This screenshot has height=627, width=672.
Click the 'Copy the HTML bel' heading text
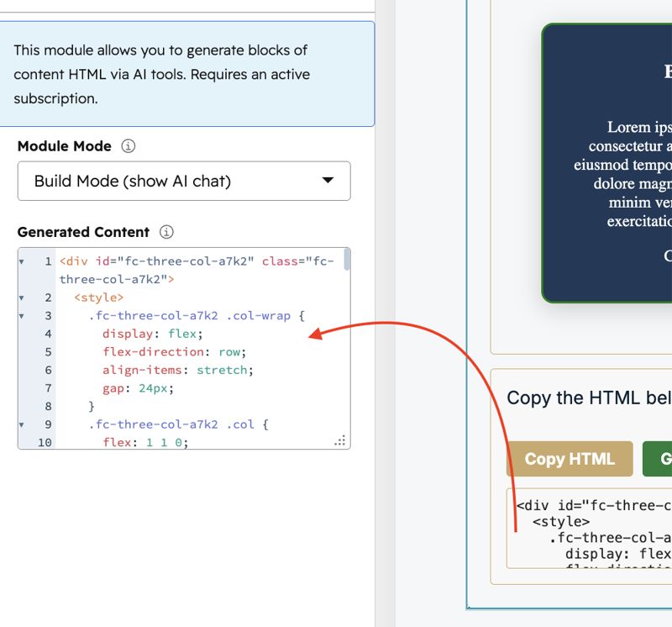(590, 398)
